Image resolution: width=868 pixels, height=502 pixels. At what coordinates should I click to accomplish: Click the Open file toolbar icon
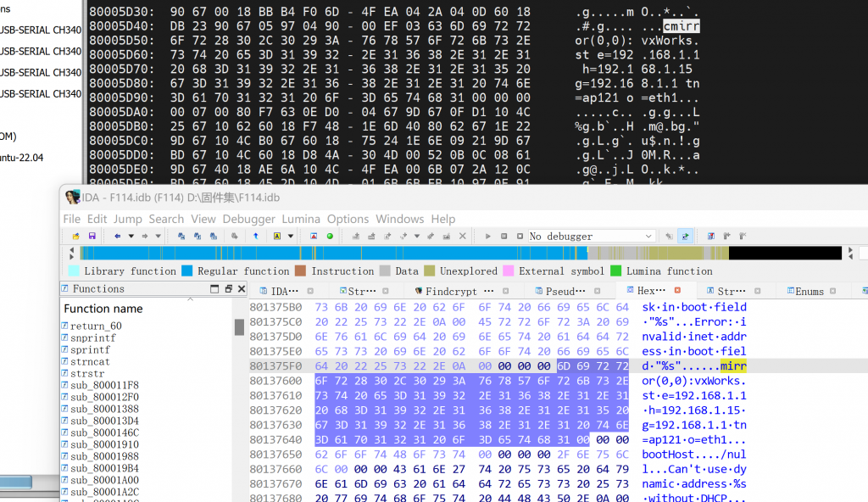point(74,236)
